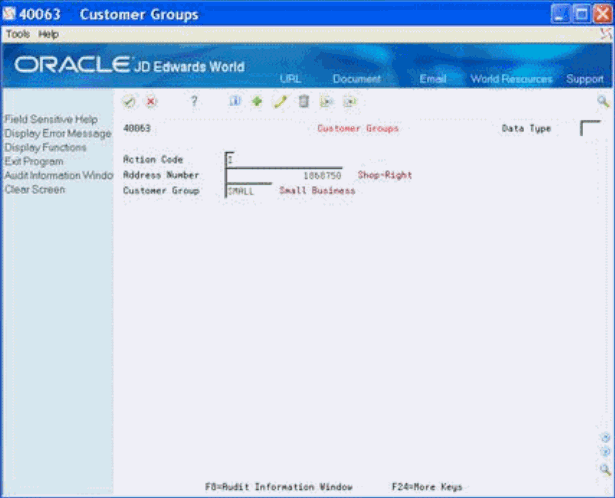Image resolution: width=615 pixels, height=498 pixels.
Task: Click the magnifier icon at top right
Action: pos(603,102)
